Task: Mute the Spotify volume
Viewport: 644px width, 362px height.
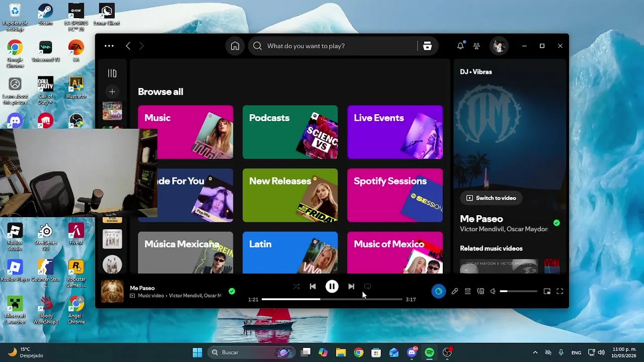Action: point(493,291)
